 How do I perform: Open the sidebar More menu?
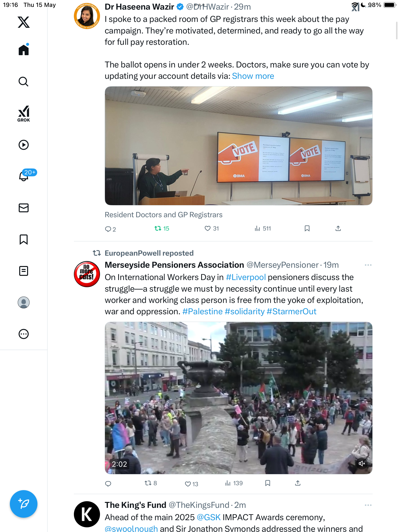(x=24, y=334)
